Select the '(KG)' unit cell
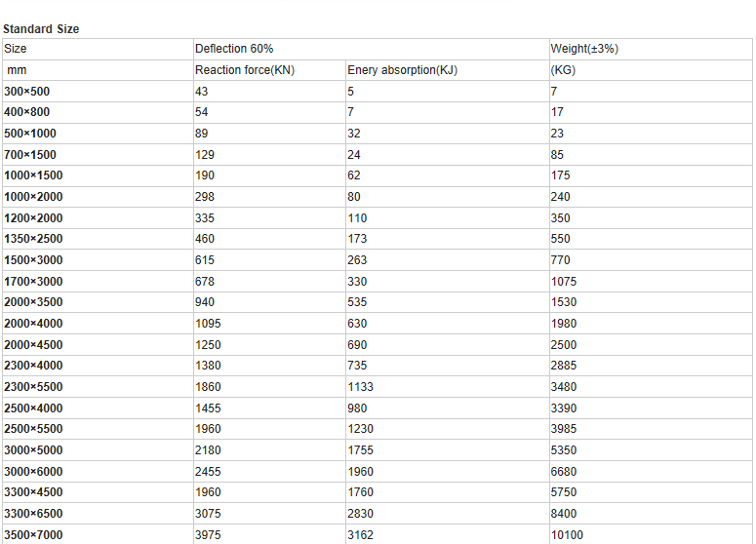The height and width of the screenshot is (544, 756). click(565, 70)
